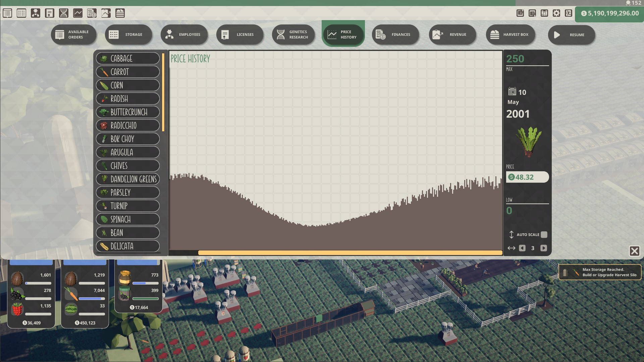Click the orange crop list scrollbar
Viewport: 644px width, 362px height.
click(x=163, y=92)
